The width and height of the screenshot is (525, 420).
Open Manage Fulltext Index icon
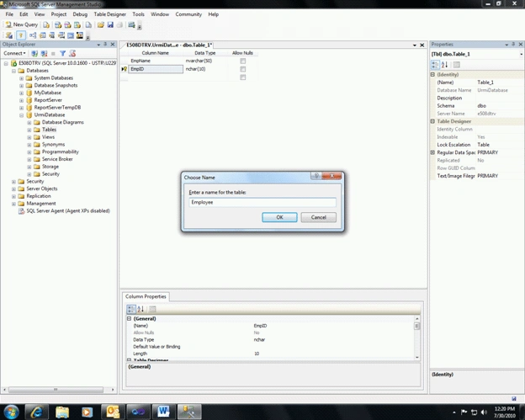pos(52,35)
